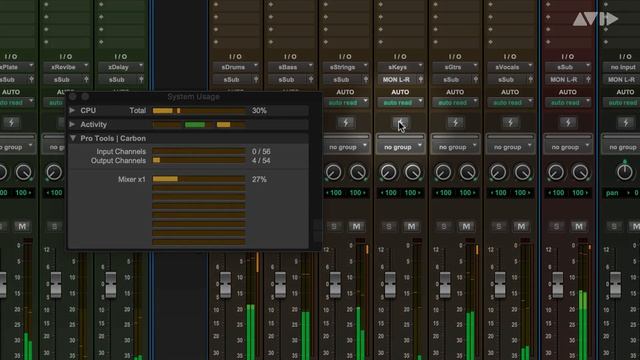Toggle DSP mode lightning button on sKeys track
Screen dimensions: 640x360
click(400, 122)
